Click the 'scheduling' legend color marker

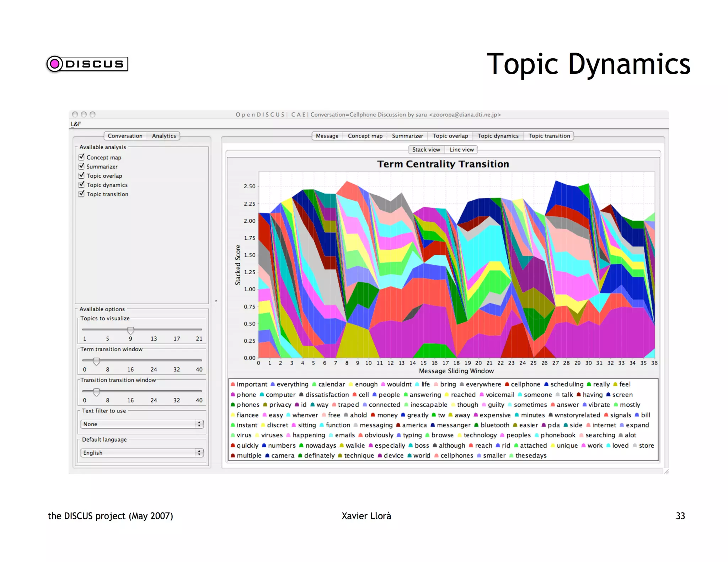coord(546,384)
